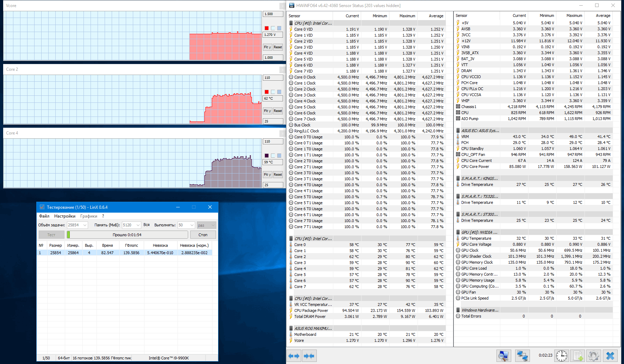624x364 pixels.
Task: Collapse the ASUS ROG MAXIMUS sensor group
Action: [291, 328]
